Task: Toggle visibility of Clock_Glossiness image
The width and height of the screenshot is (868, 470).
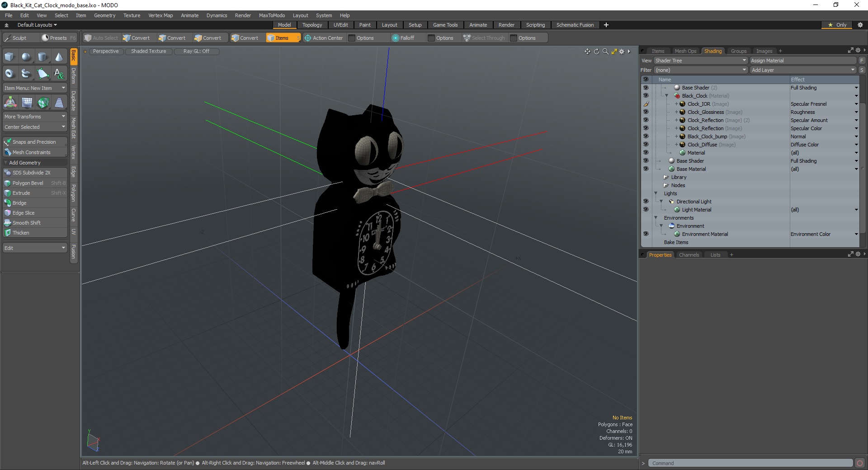Action: 646,112
